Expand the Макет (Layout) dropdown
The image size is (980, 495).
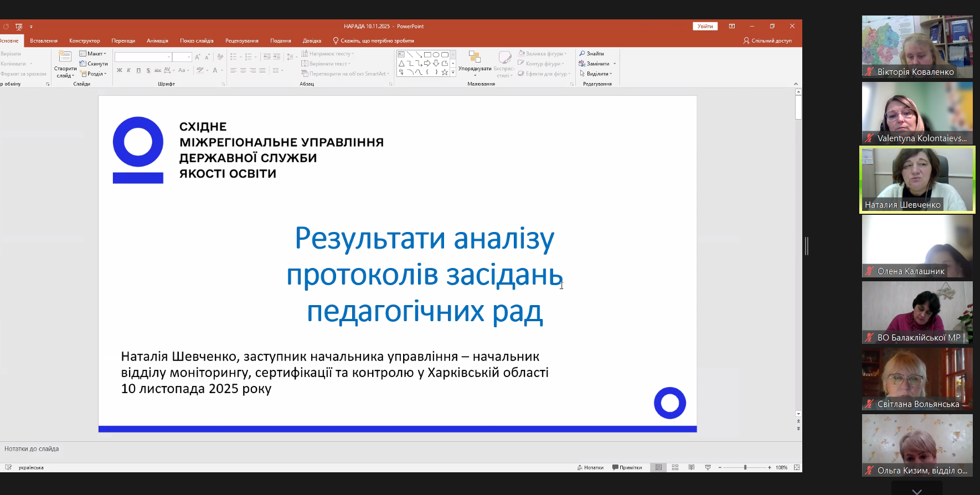pyautogui.click(x=92, y=54)
